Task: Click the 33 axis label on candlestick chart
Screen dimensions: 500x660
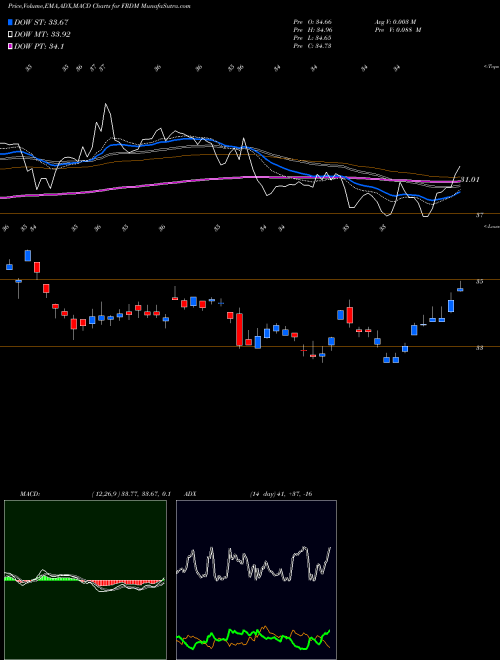Action: coord(479,348)
